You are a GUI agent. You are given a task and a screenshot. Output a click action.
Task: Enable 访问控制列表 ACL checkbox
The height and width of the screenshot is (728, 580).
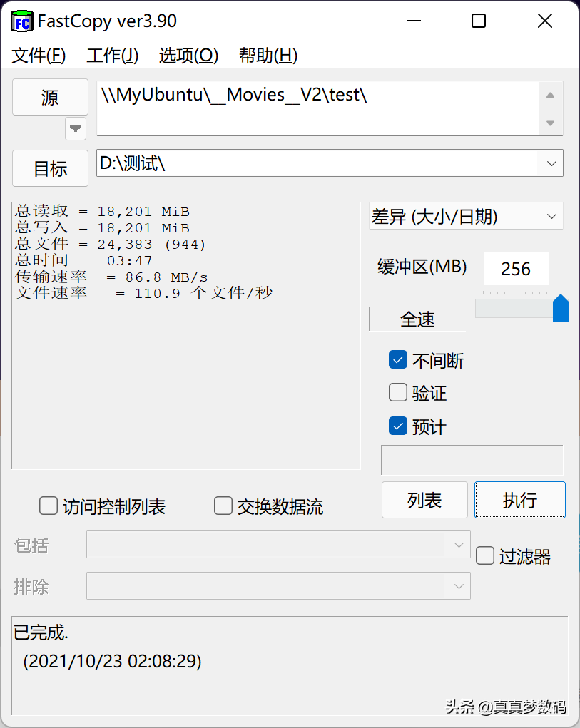49,506
